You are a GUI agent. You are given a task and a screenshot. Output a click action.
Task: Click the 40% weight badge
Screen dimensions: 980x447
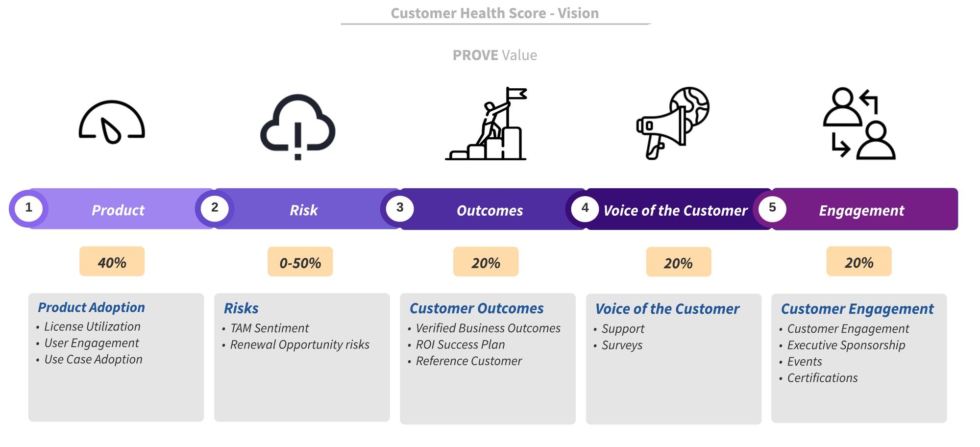112,262
